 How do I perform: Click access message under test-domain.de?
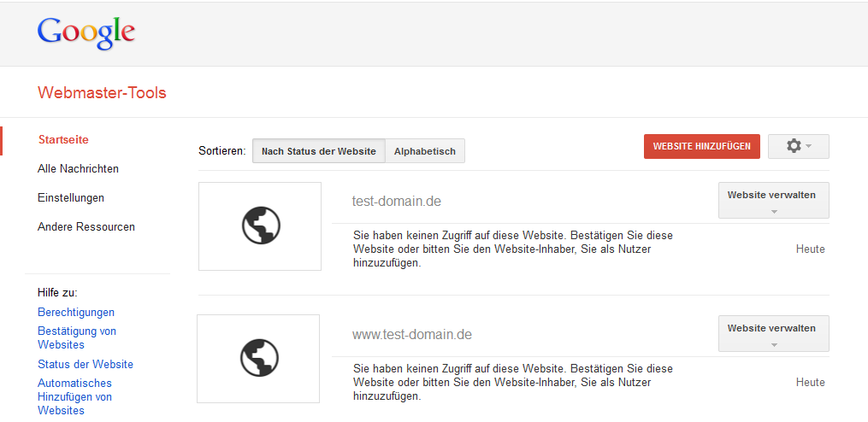pos(513,249)
